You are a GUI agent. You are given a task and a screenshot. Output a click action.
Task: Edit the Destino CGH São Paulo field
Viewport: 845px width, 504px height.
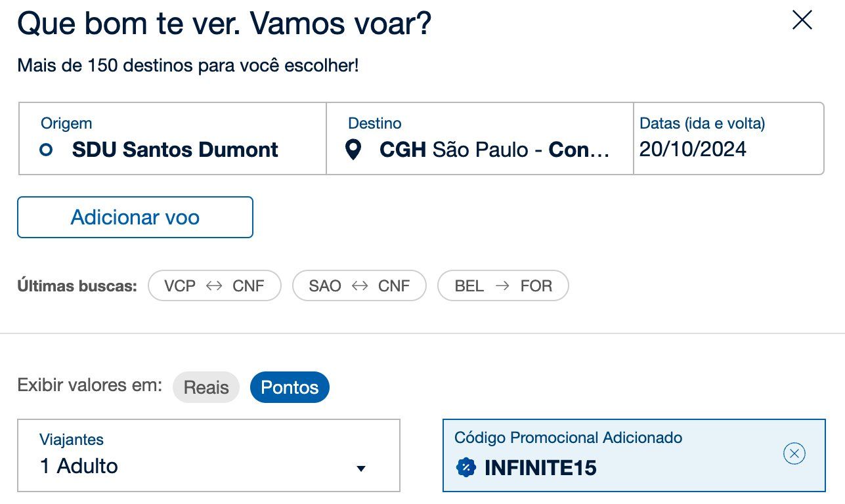[x=480, y=138]
